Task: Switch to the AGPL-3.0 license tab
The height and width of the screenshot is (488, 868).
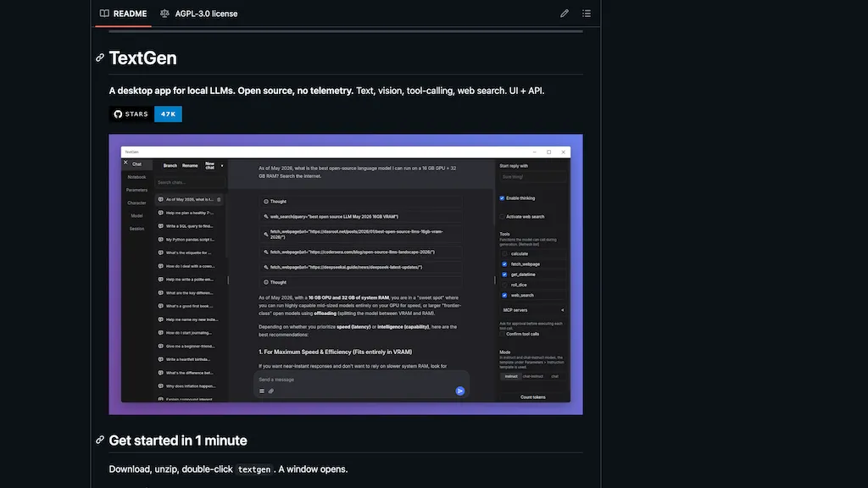Action: coord(198,14)
